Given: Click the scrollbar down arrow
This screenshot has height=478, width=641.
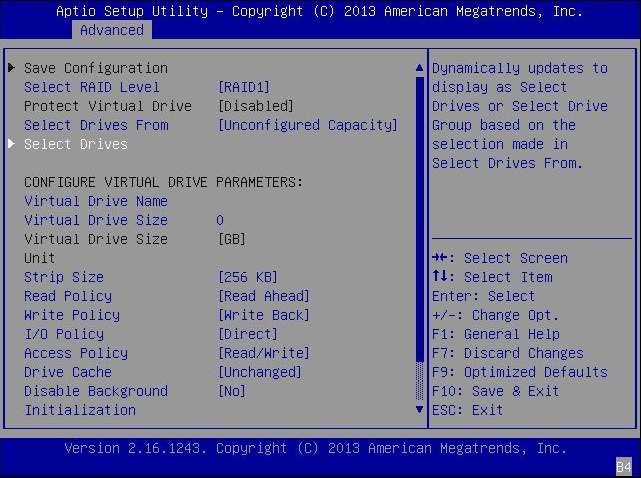Looking at the screenshot, I should coord(419,409).
